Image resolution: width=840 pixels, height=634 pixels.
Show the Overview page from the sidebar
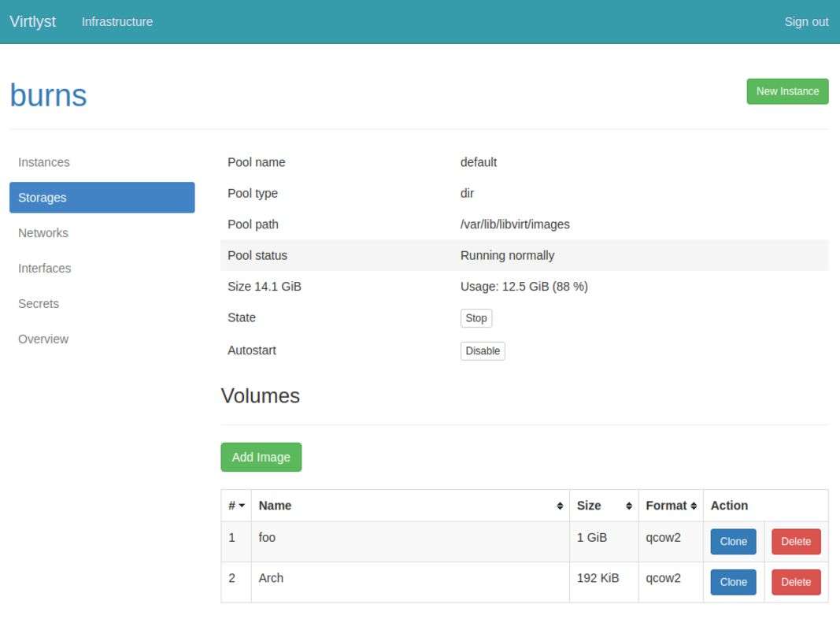[x=43, y=339]
